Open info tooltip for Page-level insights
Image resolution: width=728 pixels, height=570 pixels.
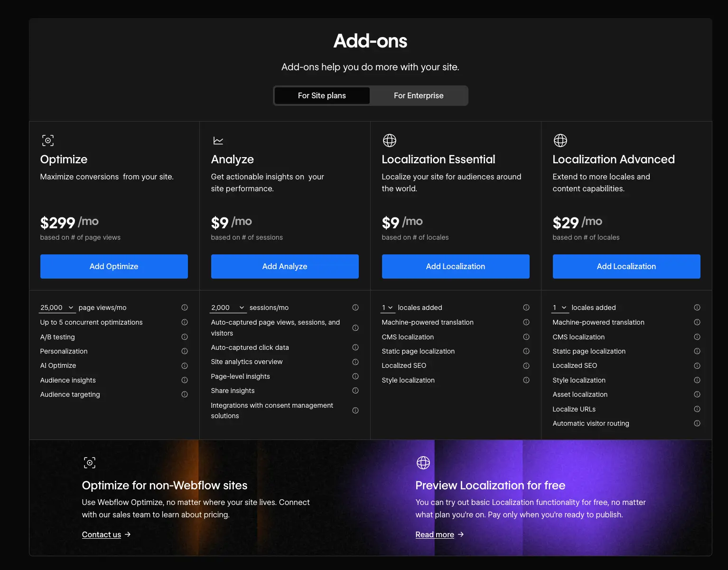[355, 376]
